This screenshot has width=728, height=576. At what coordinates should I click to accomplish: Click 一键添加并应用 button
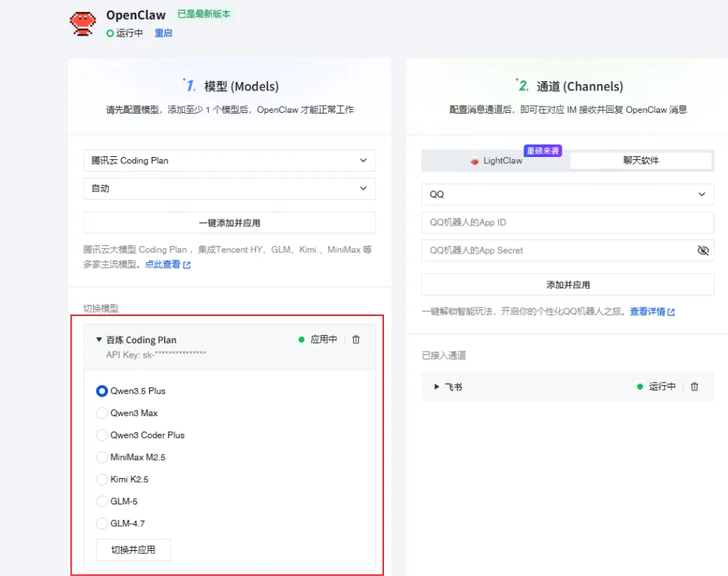tap(229, 223)
